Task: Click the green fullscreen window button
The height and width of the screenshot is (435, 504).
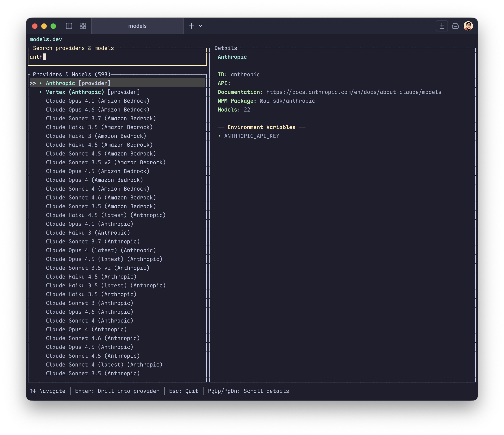Action: (x=53, y=26)
